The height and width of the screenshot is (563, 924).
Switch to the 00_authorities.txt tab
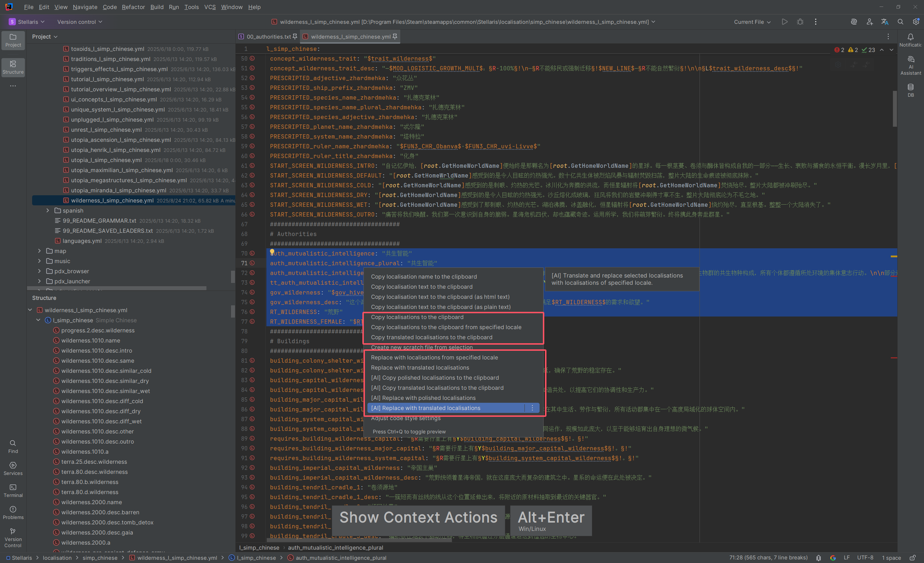pyautogui.click(x=269, y=36)
